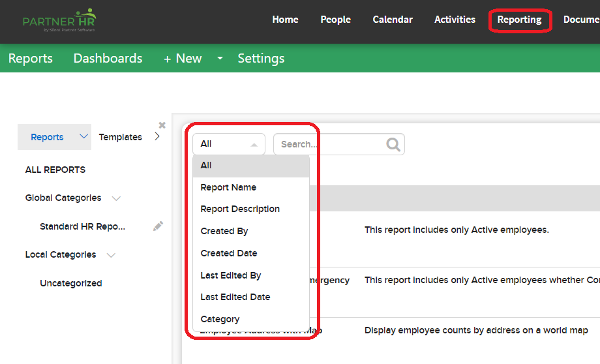The image size is (600, 364).
Task: Open the People menu
Action: (x=336, y=20)
